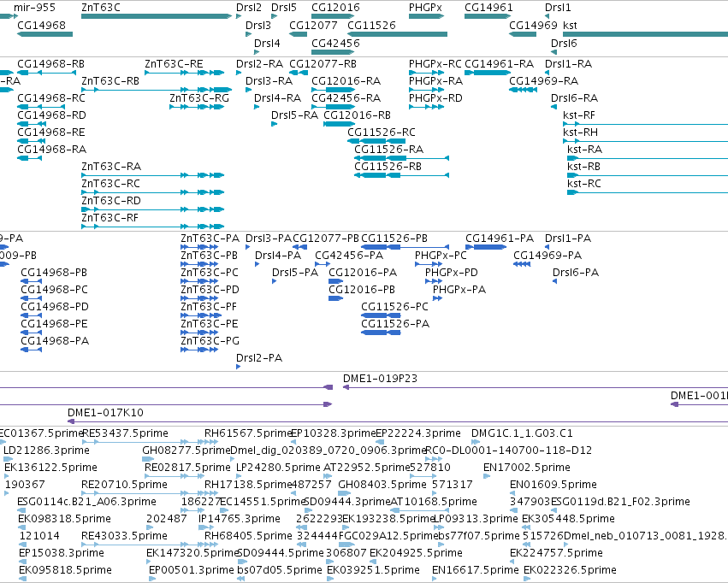
Task: Click transcript PHGPx-RC label
Action: (x=435, y=64)
